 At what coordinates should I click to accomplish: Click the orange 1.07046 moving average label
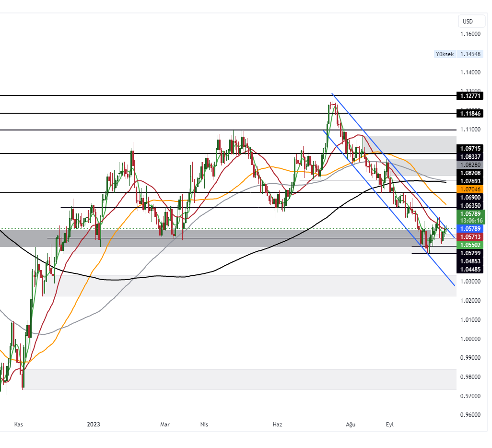[471, 189]
